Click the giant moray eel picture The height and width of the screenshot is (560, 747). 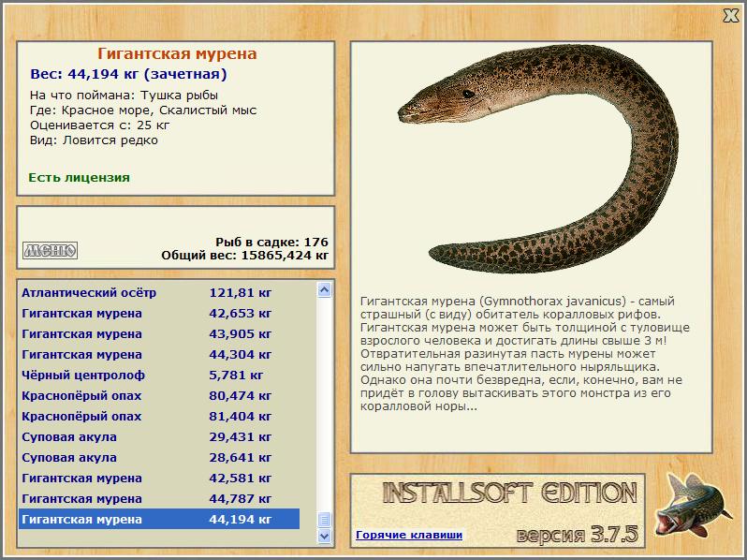[x=538, y=158]
